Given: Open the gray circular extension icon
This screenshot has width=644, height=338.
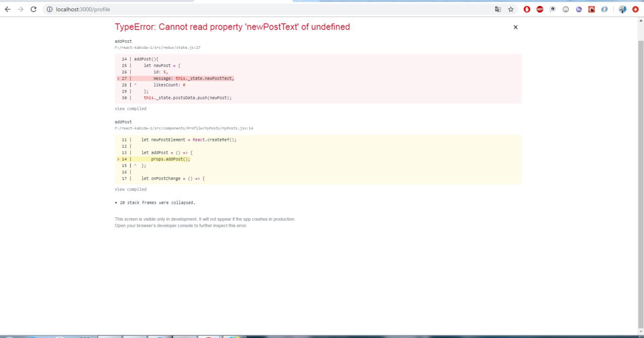Looking at the screenshot, I should click(x=566, y=9).
